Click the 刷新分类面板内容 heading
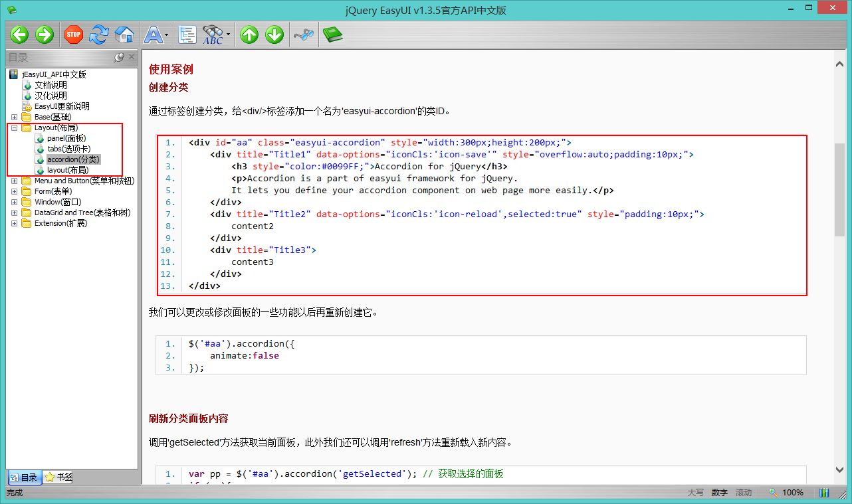 click(x=188, y=418)
